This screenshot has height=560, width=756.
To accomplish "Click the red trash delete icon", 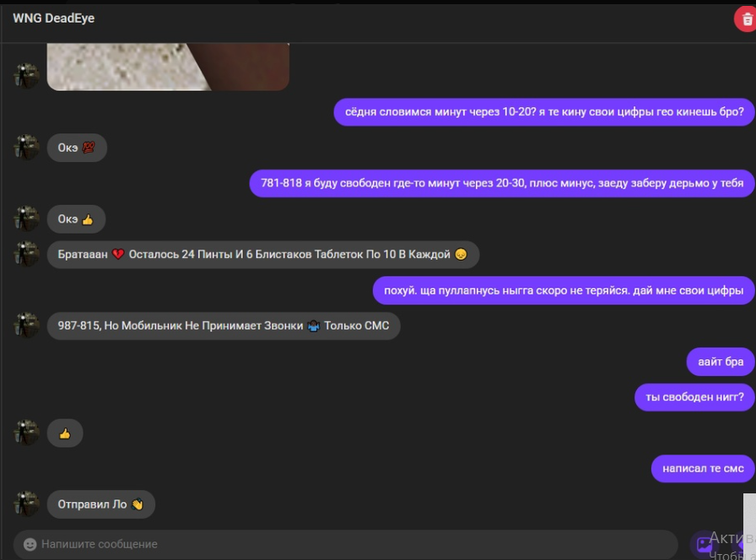I will pyautogui.click(x=746, y=19).
